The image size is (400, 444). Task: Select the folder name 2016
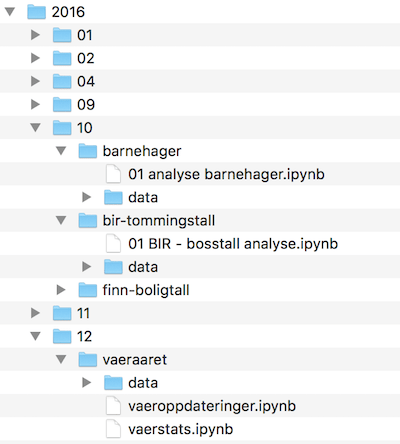click(x=68, y=12)
